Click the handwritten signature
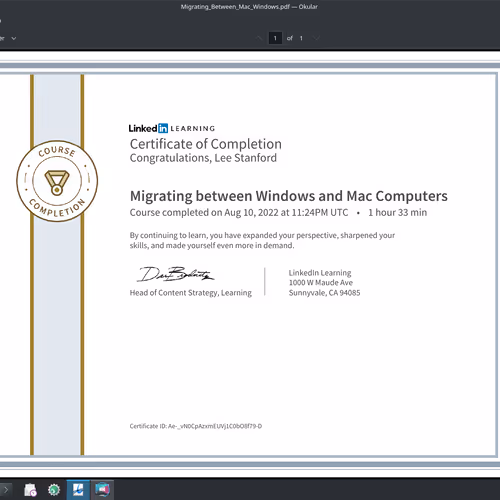 click(176, 274)
